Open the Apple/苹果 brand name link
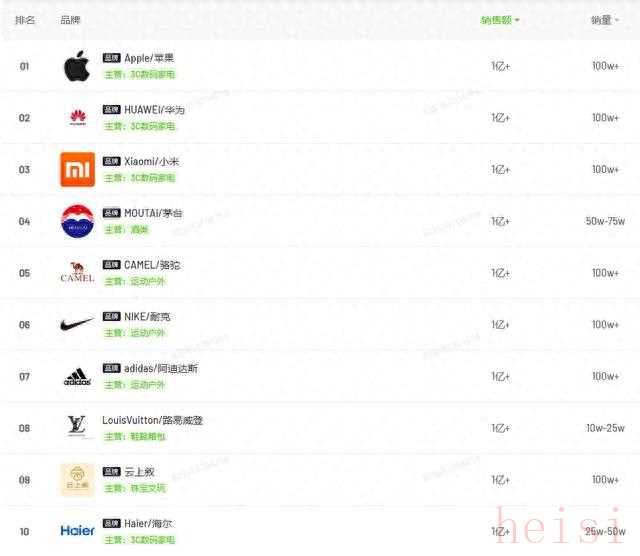Image resolution: width=640 pixels, height=556 pixels. click(149, 58)
